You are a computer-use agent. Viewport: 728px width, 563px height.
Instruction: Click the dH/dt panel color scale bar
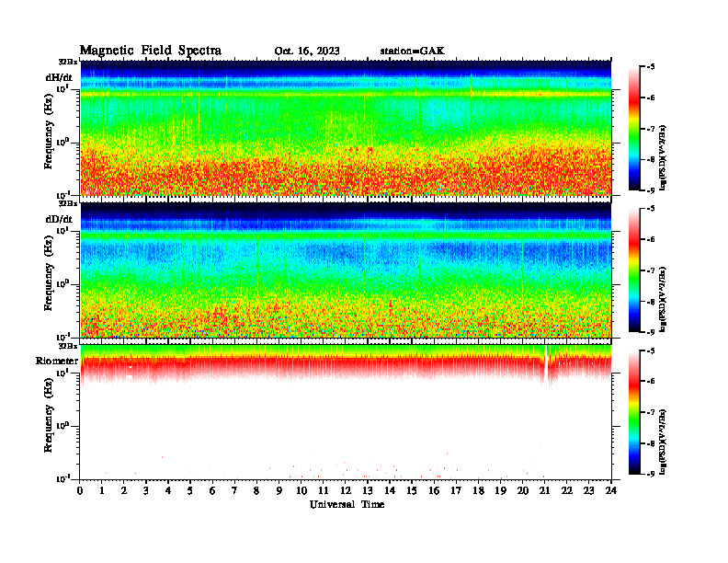pos(634,128)
